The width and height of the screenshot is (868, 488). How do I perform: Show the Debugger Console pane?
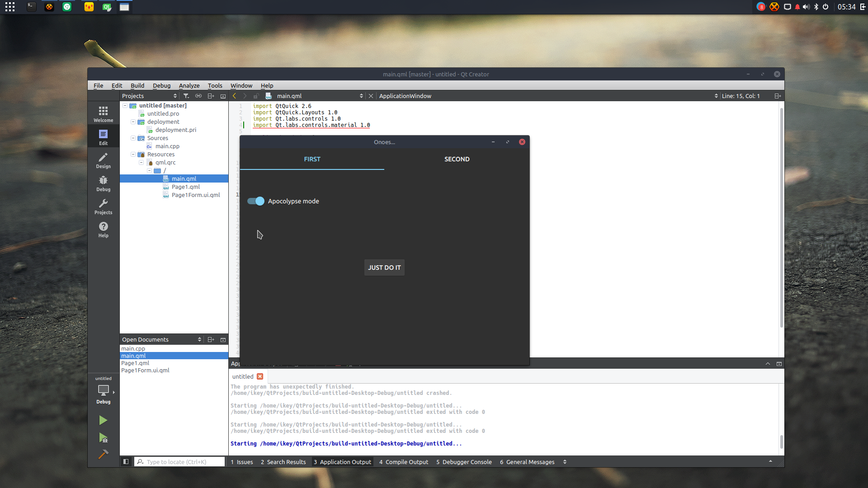[464, 462]
